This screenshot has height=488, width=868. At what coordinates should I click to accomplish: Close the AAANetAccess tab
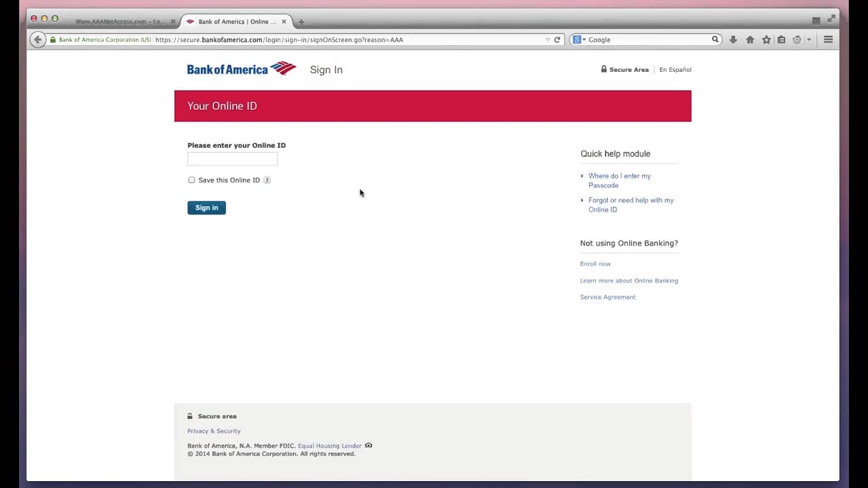click(173, 22)
